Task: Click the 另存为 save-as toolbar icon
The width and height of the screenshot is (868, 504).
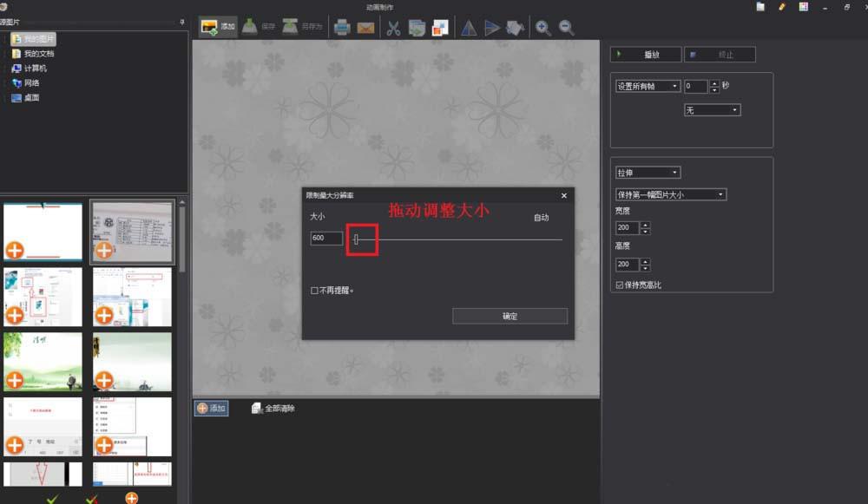Action: pyautogui.click(x=289, y=26)
